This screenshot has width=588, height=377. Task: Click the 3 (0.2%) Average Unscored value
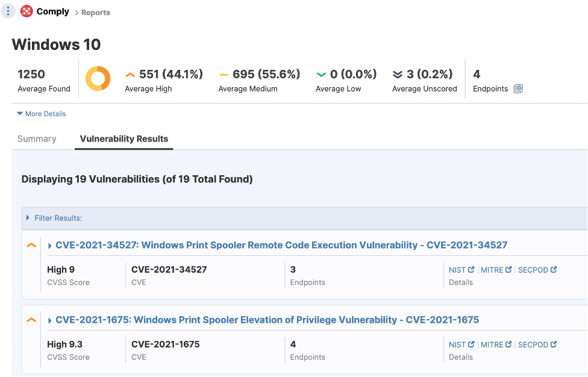[430, 74]
